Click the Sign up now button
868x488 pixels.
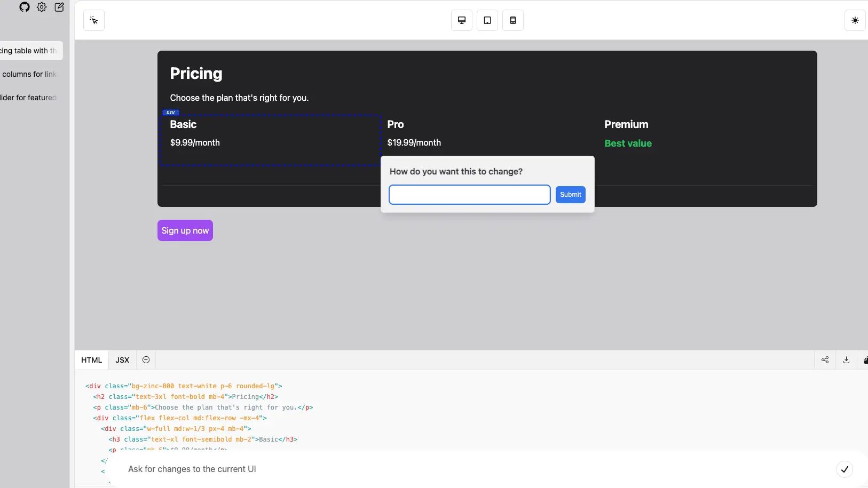(x=185, y=230)
